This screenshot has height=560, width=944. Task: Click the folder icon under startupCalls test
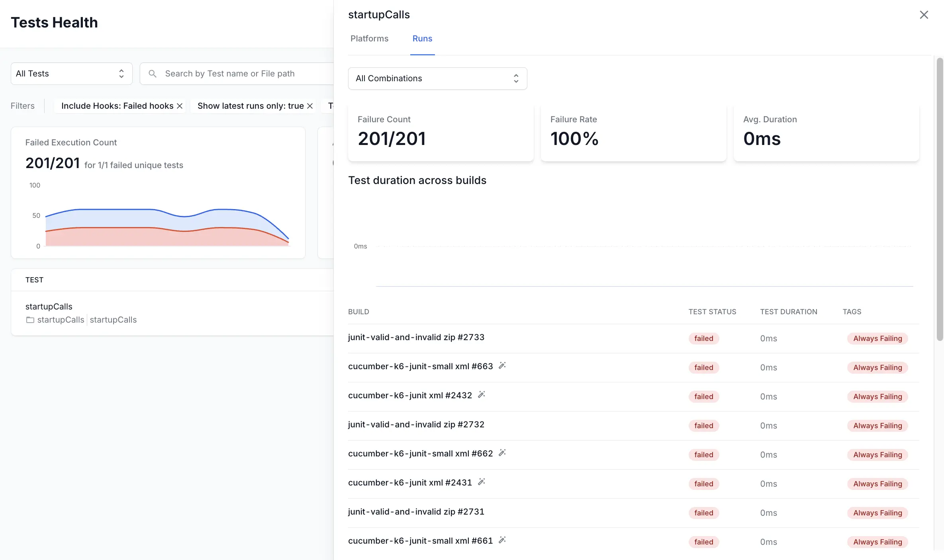coord(30,320)
